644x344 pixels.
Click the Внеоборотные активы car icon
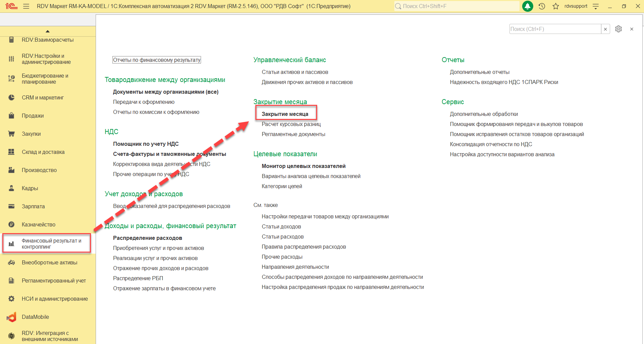pos(11,262)
